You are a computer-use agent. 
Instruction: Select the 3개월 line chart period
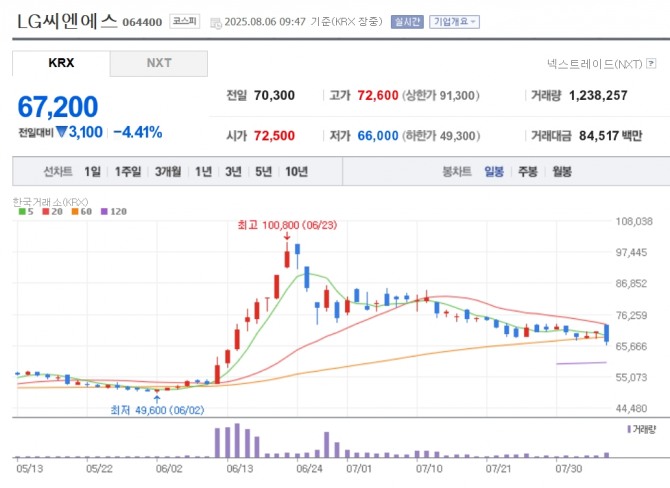[168, 171]
